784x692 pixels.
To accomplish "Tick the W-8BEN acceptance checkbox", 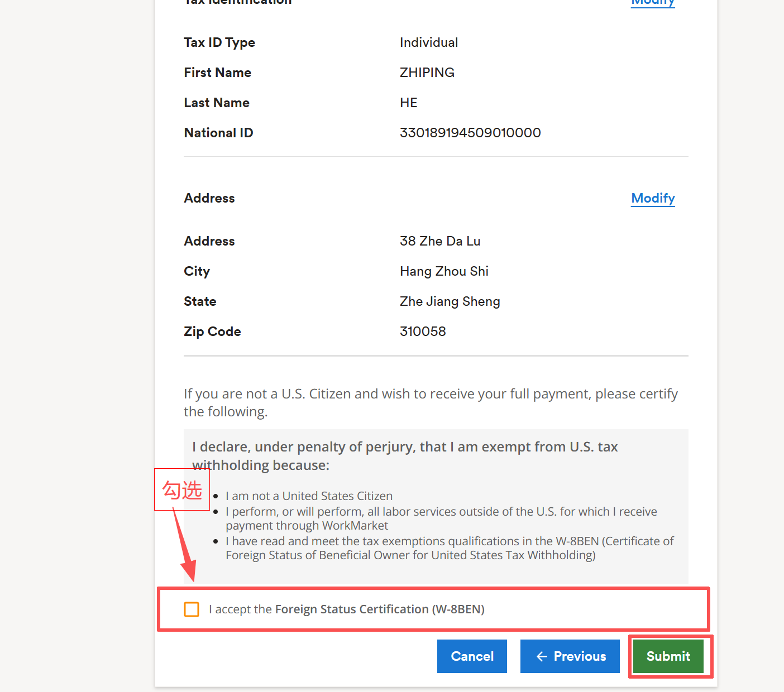I will (x=192, y=609).
